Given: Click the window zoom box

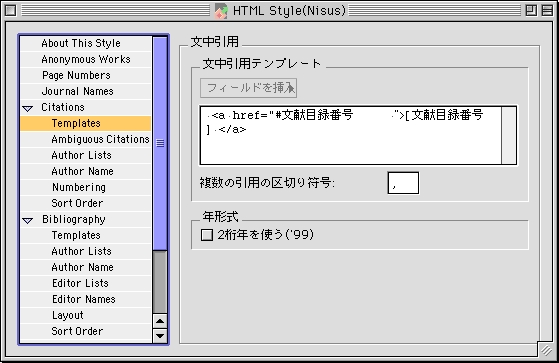Looking at the screenshot, I should [x=531, y=10].
